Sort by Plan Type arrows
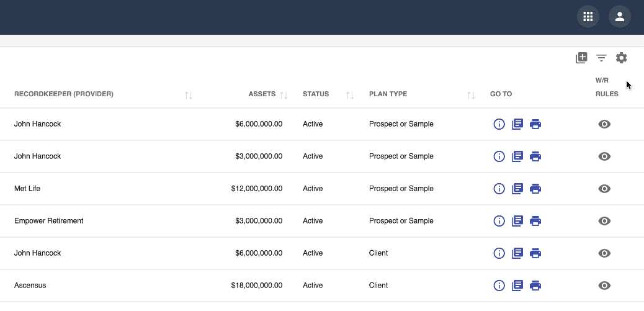Image resolution: width=644 pixels, height=311 pixels. 471,96
